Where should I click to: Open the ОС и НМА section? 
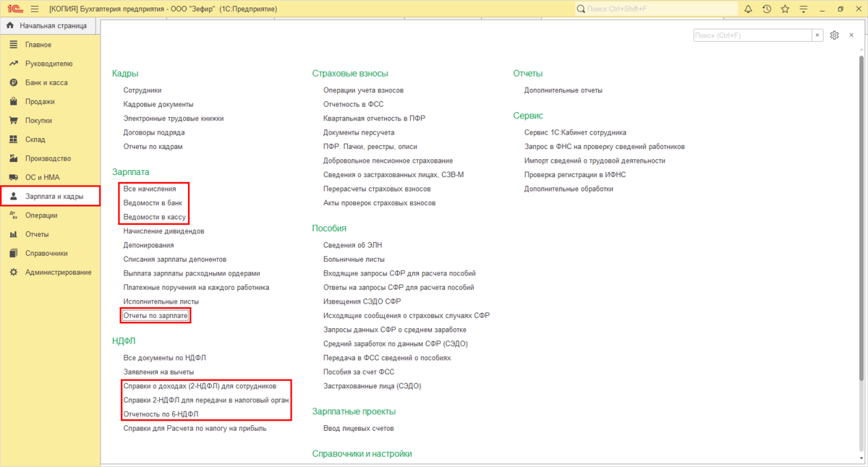[49, 177]
